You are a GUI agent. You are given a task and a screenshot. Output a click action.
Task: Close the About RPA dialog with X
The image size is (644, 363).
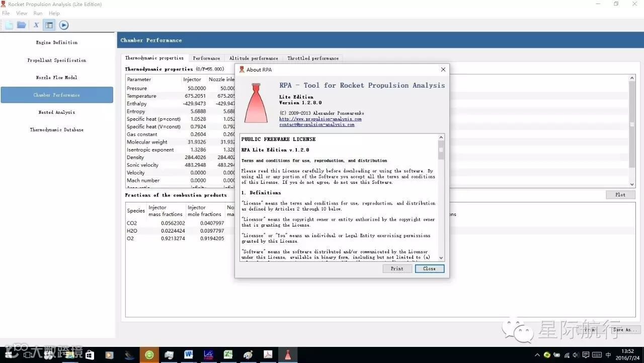(x=443, y=69)
